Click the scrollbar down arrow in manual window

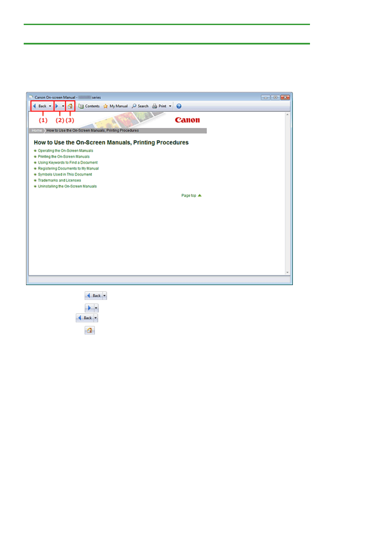(x=287, y=272)
